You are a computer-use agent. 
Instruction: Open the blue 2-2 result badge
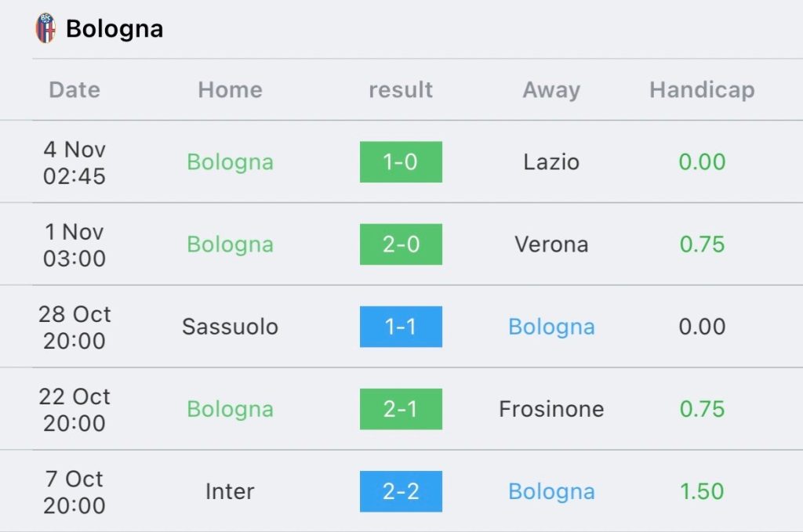[401, 491]
